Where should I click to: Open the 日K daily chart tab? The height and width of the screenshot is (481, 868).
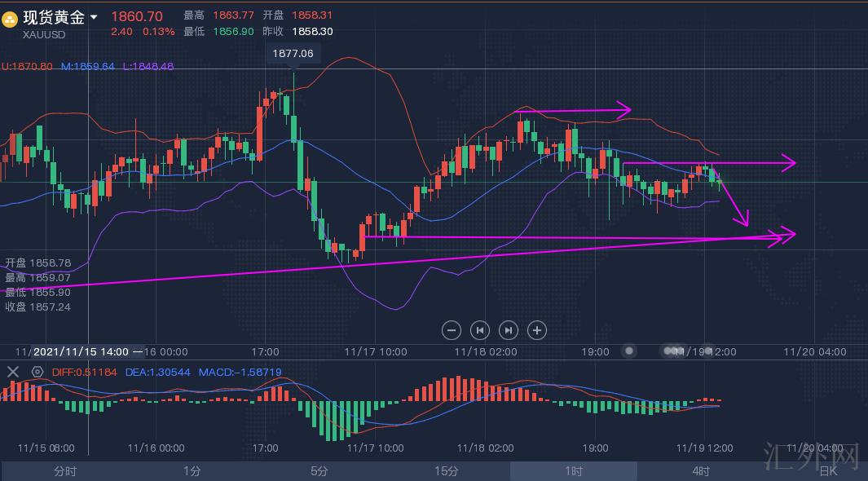(x=827, y=471)
